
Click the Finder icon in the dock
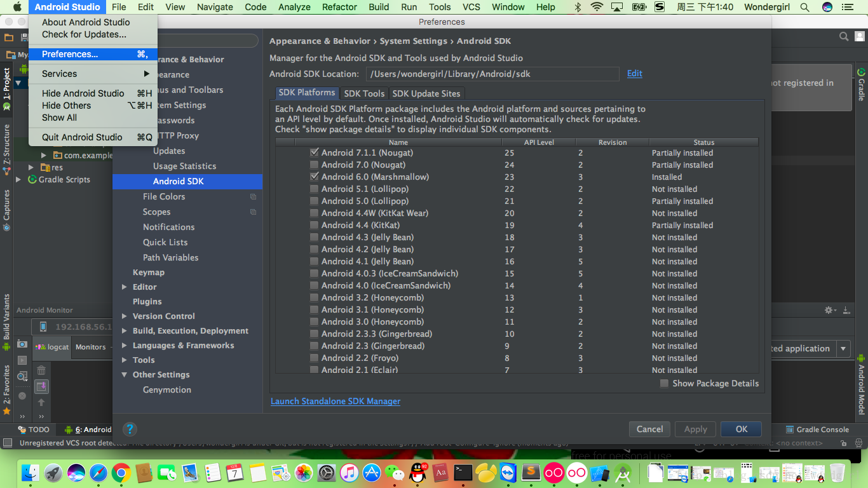point(31,473)
